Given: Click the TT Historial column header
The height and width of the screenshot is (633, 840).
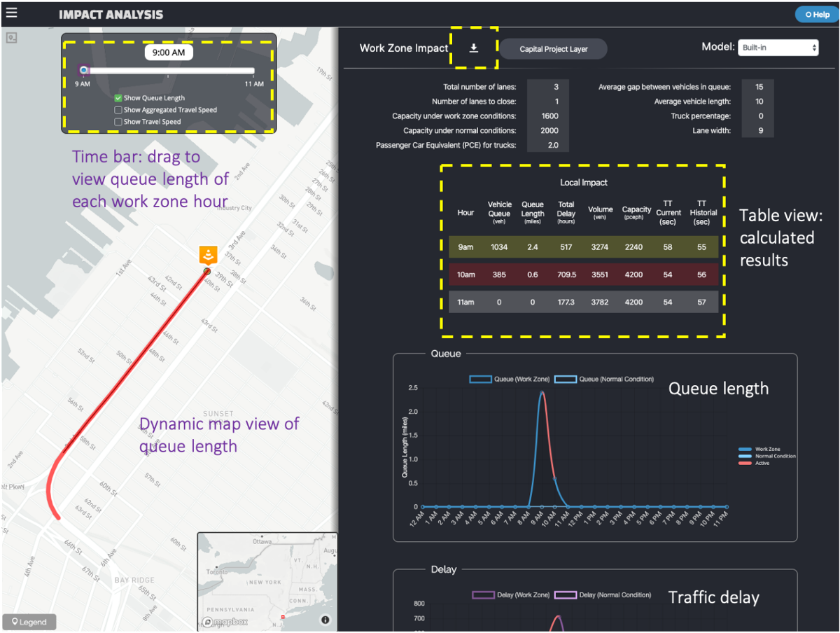Looking at the screenshot, I should point(703,213).
